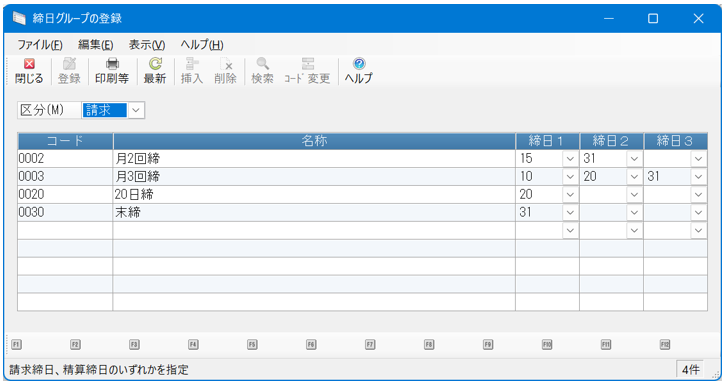Click the F6 function key button

click(x=311, y=344)
